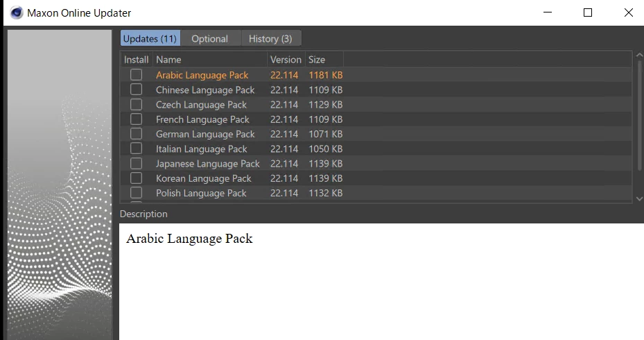Enable the Czech Language Pack checkbox
This screenshot has width=644, height=340.
click(x=136, y=104)
